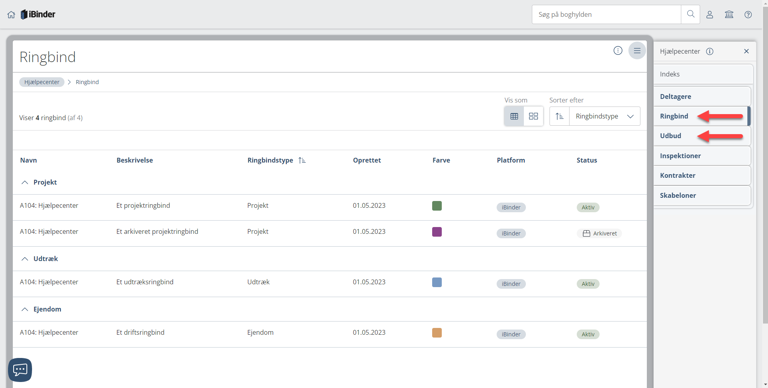Viewport: 768px width, 388px height.
Task: Go to home via house icon
Action: click(x=11, y=15)
